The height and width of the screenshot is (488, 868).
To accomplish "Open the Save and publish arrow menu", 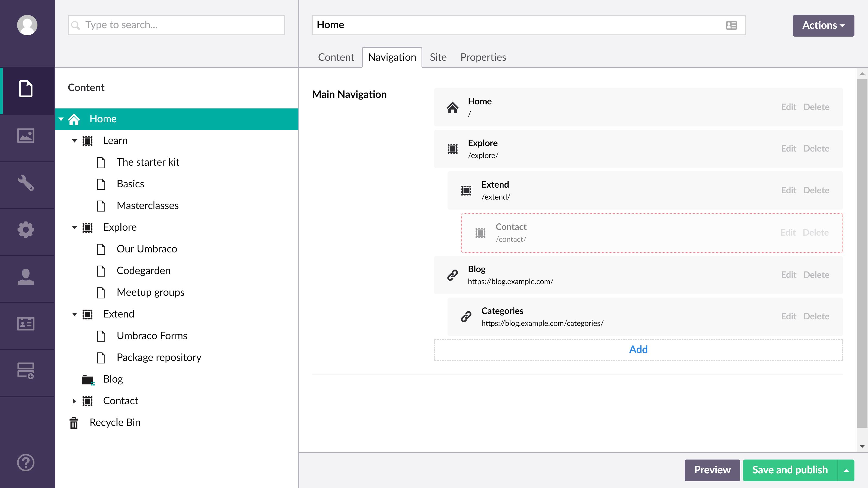I will [x=846, y=470].
